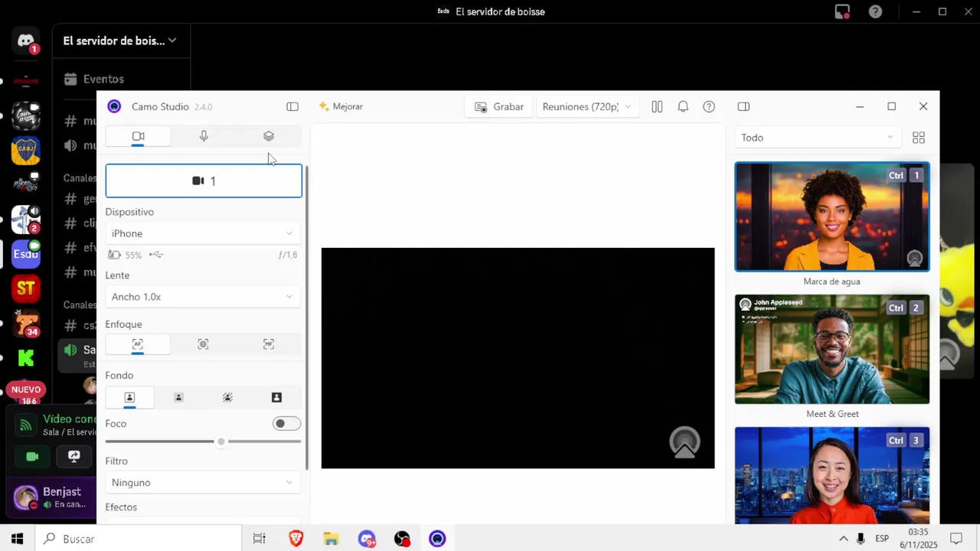Open the Filtro Ninguno dropdown
The image size is (980, 551).
(203, 483)
